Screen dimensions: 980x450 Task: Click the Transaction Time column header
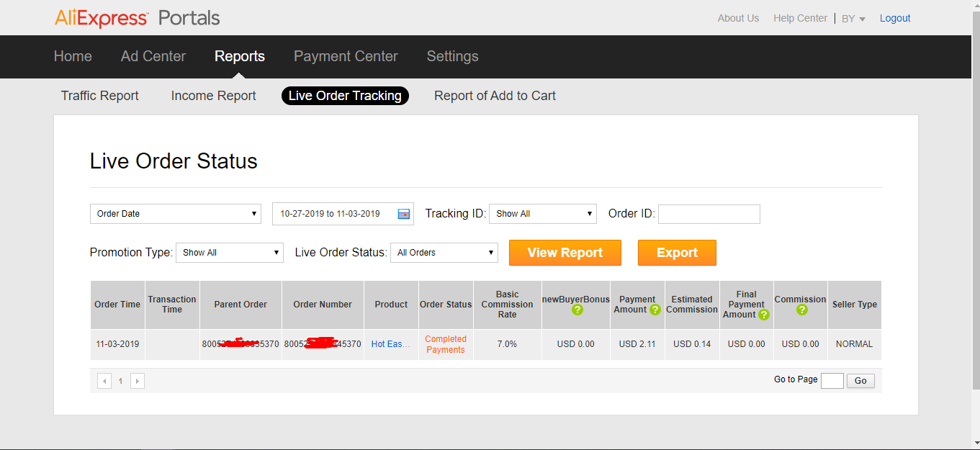tap(172, 305)
